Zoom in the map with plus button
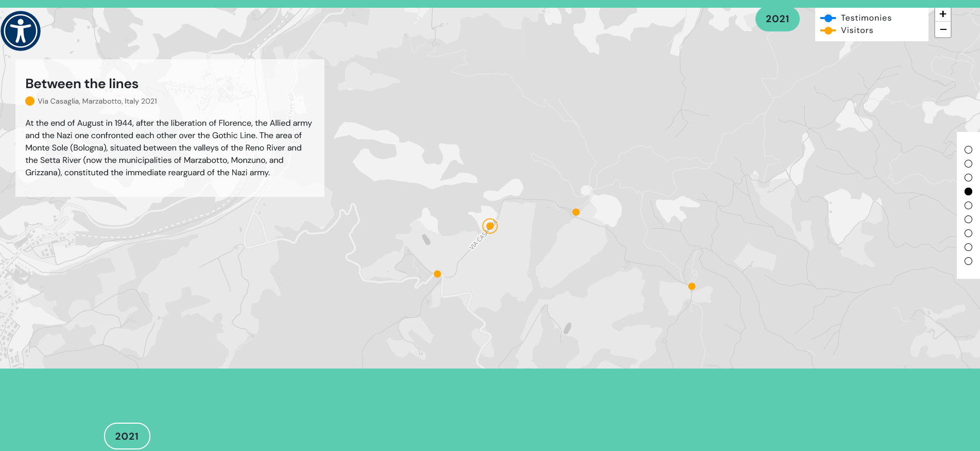 942,14
